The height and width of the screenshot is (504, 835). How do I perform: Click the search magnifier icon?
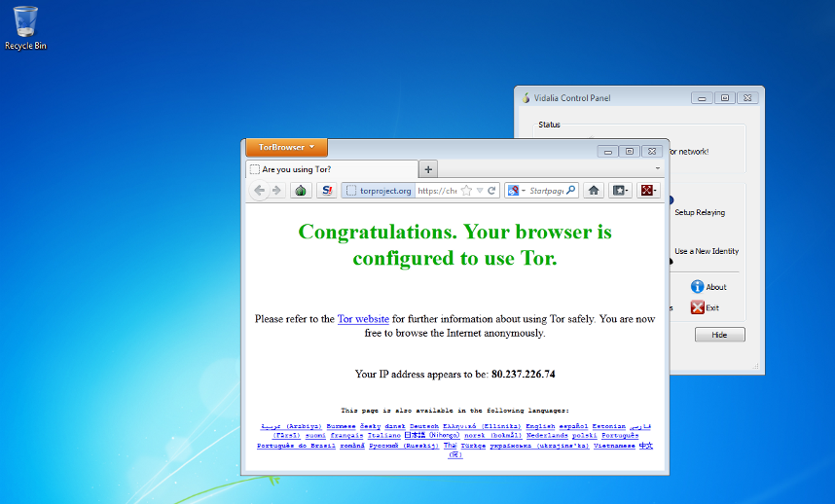click(x=571, y=190)
